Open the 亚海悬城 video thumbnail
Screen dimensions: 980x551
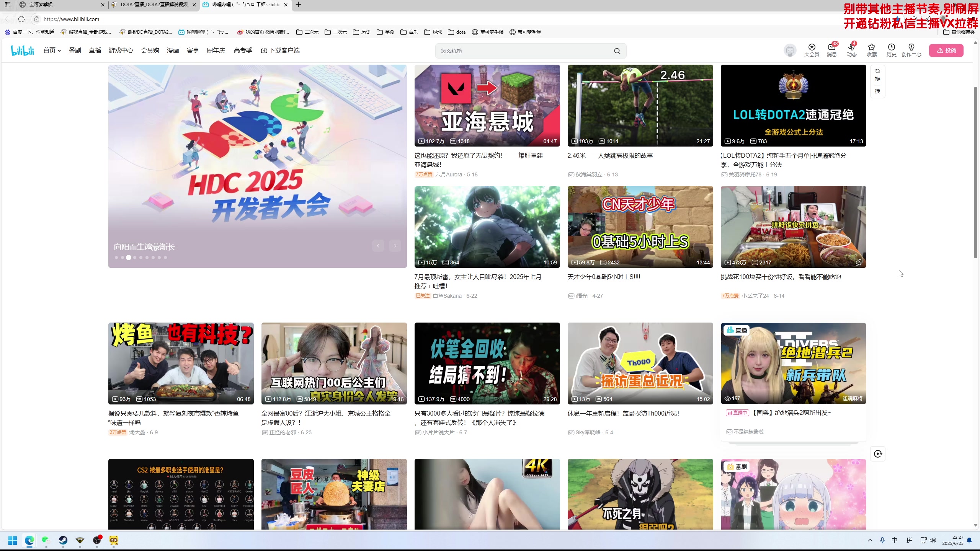487,105
